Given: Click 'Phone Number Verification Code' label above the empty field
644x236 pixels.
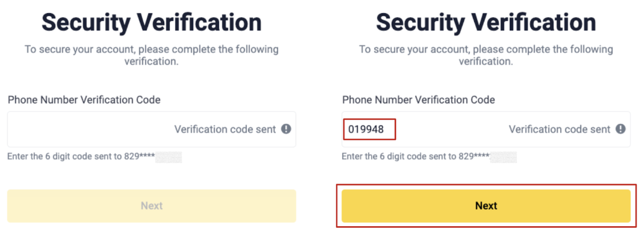Looking at the screenshot, I should [x=84, y=100].
